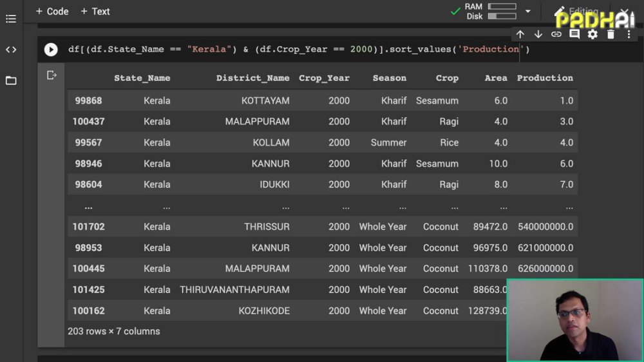Click the 621000000.0 production value
The height and width of the screenshot is (362, 644).
click(545, 248)
